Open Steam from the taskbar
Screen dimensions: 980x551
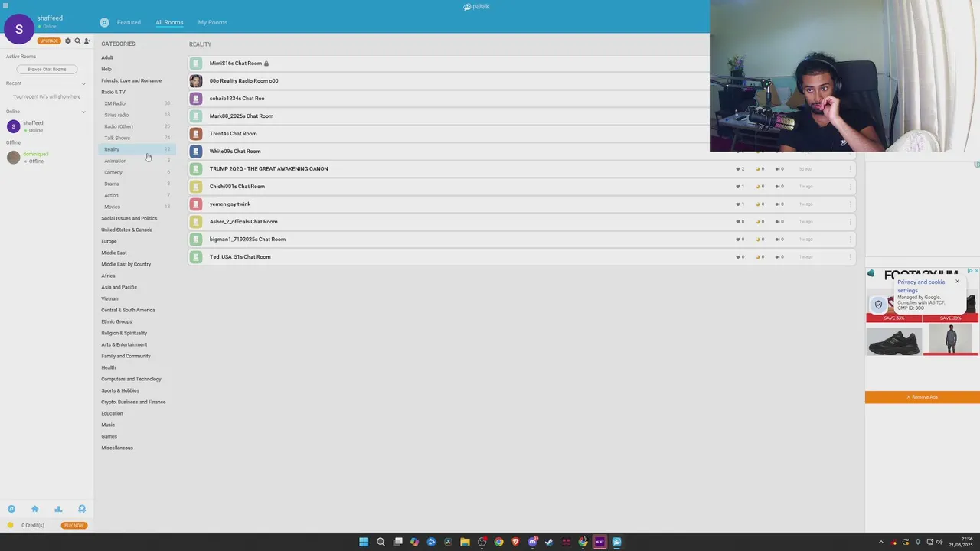(549, 542)
